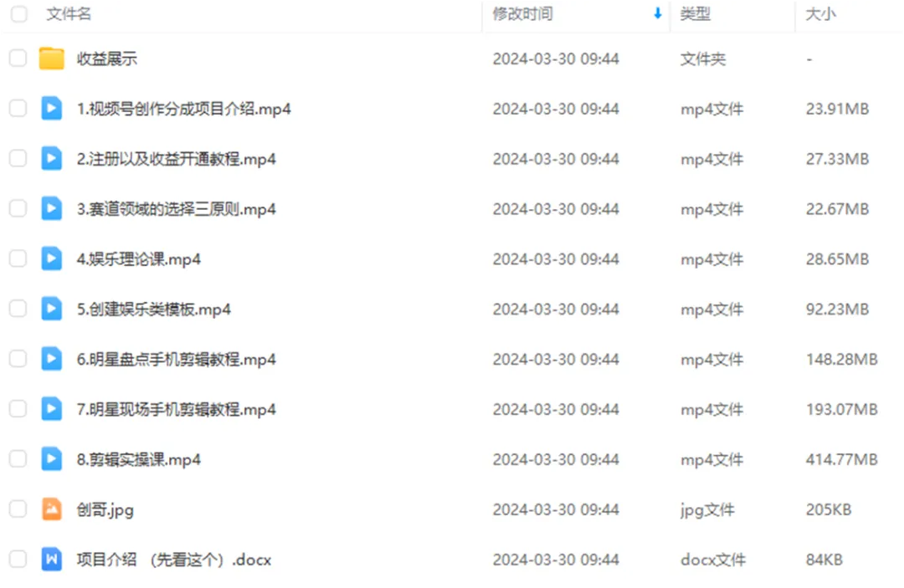
Task: Open 项目介绍（先看这个）.docx file name
Action: point(174,560)
